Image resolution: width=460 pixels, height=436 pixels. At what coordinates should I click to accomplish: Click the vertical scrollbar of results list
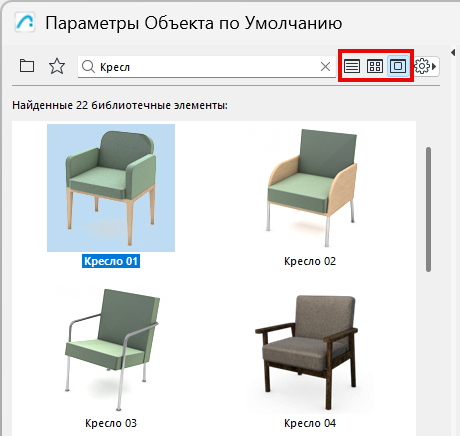pos(428,209)
